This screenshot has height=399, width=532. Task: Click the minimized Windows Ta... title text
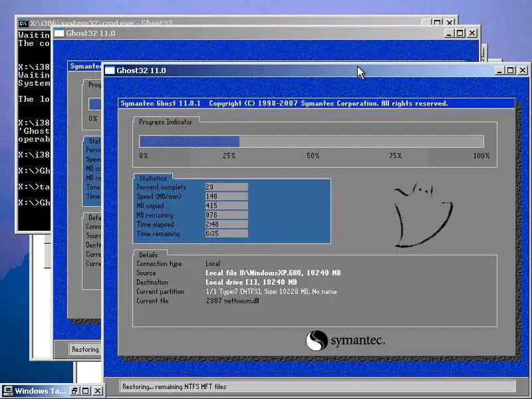[40, 391]
